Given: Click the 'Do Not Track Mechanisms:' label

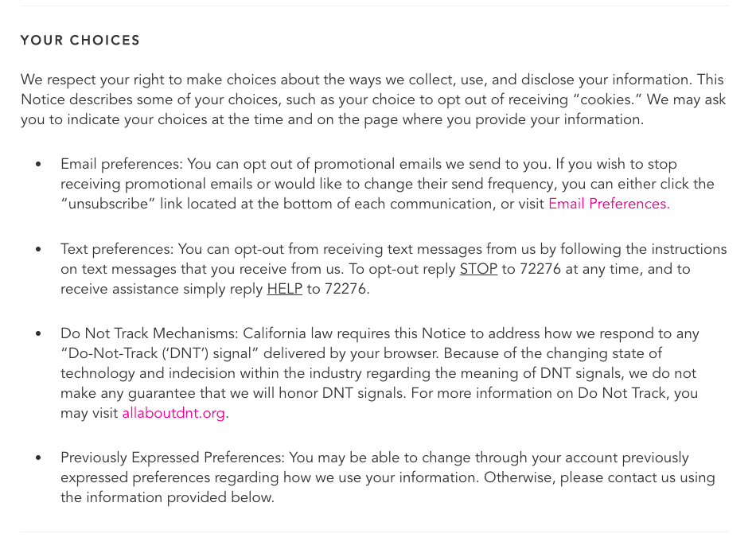Looking at the screenshot, I should pos(150,333).
